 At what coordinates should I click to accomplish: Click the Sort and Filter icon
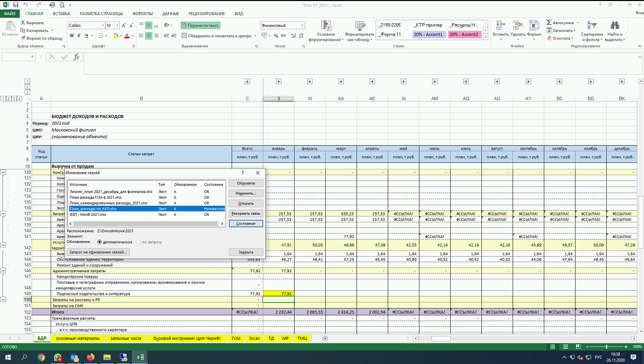[x=592, y=26]
